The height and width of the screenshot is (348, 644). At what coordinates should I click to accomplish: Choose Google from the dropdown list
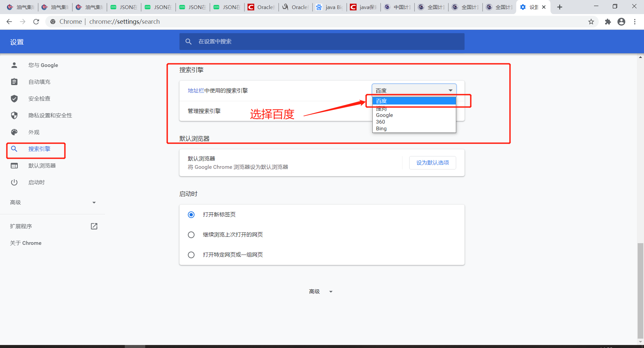[x=414, y=115]
